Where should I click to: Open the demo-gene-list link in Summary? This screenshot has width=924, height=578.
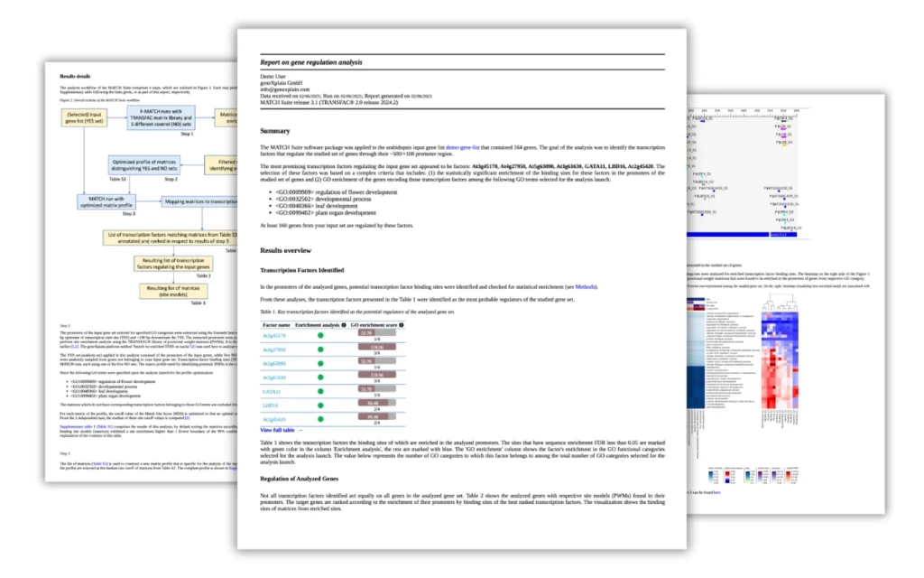(x=463, y=147)
